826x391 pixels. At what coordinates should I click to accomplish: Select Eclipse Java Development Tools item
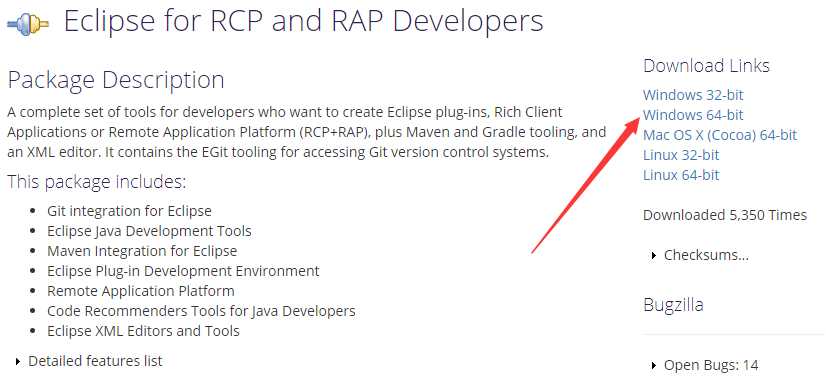(149, 231)
